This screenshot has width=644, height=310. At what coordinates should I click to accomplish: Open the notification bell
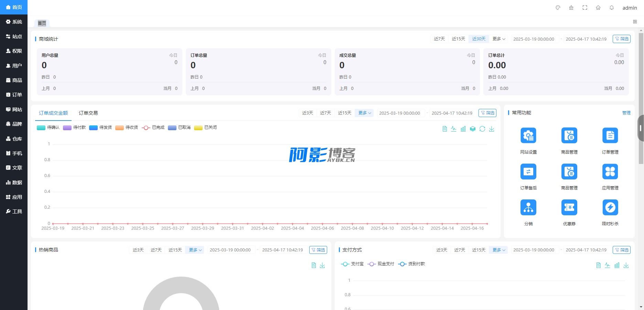tap(612, 8)
